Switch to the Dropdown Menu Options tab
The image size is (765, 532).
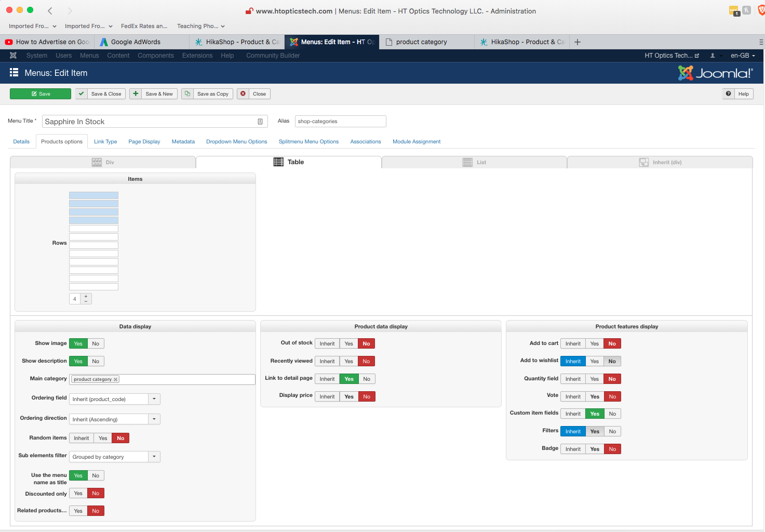coord(237,142)
